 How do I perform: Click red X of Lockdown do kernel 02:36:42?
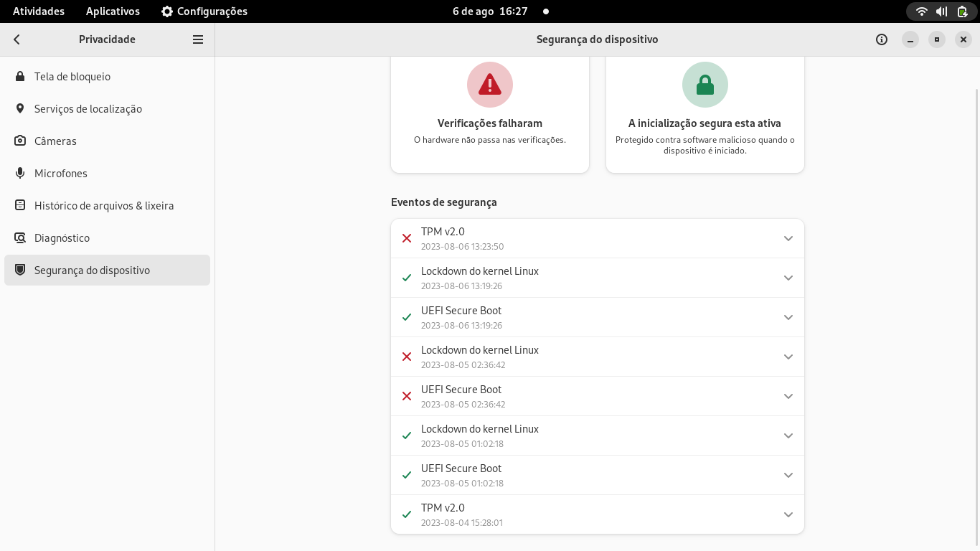click(407, 357)
